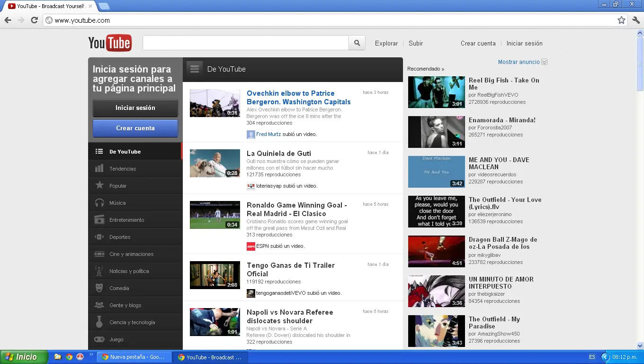This screenshot has width=644, height=364.
Task: Open La Quiniela de Guti video title
Action: (x=279, y=154)
